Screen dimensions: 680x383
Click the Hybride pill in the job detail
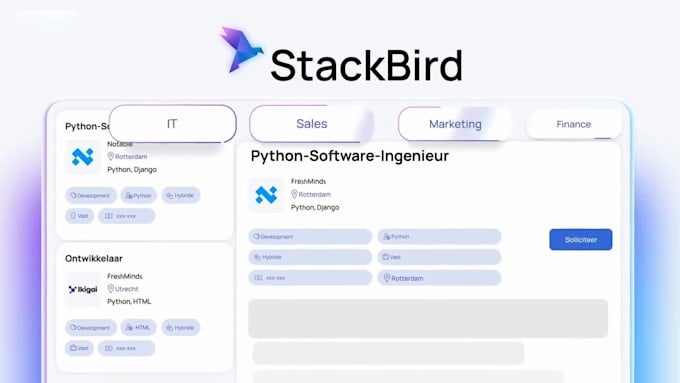click(x=310, y=257)
